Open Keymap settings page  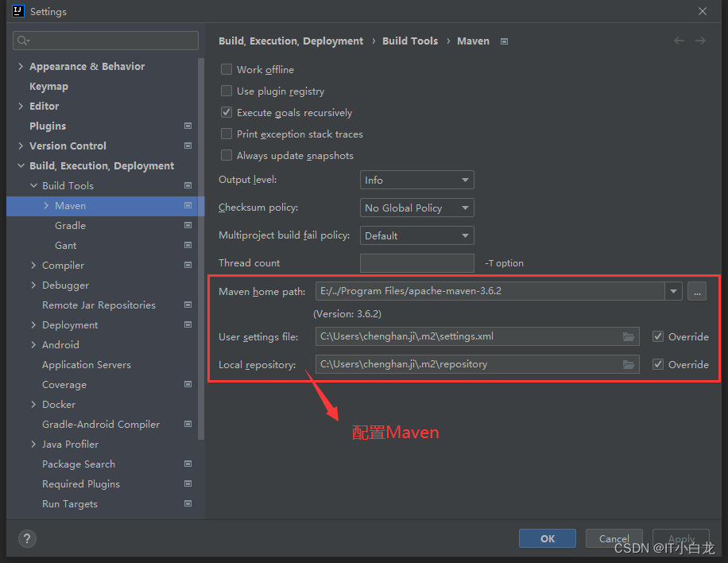click(x=48, y=87)
